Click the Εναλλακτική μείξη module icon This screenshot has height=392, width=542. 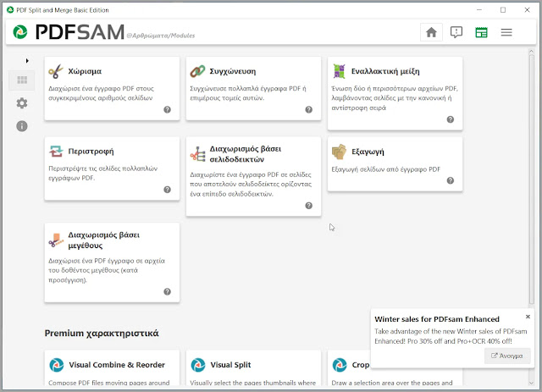339,71
